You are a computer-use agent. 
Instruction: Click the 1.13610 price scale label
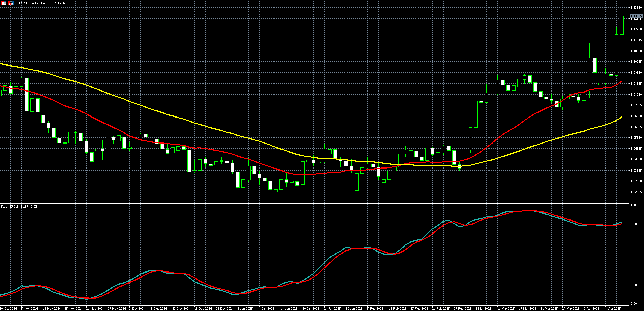coord(636,7)
